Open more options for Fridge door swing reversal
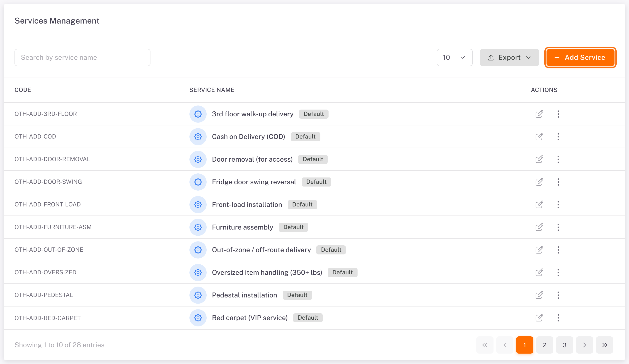 (558, 182)
